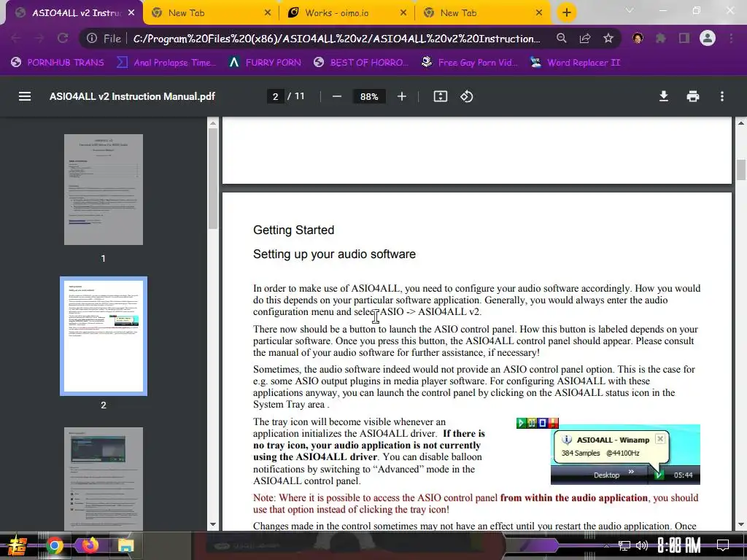
Task: Open page 3 thumbnail
Action: [104, 478]
